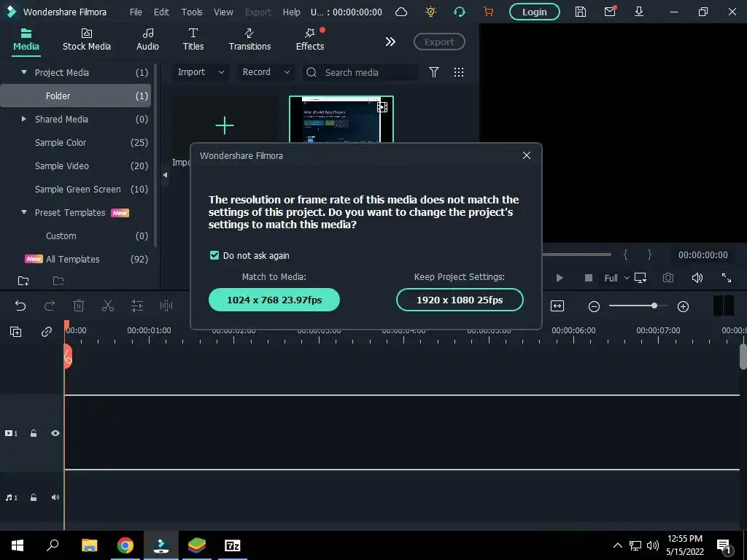747x560 pixels.
Task: Collapse the Project Media tree
Action: 24,72
